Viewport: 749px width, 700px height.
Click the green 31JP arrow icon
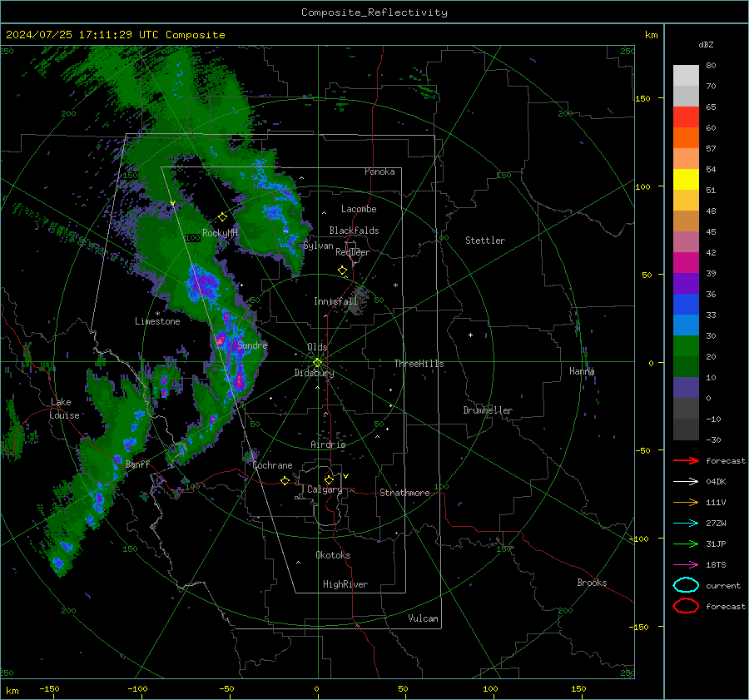pyautogui.click(x=686, y=544)
